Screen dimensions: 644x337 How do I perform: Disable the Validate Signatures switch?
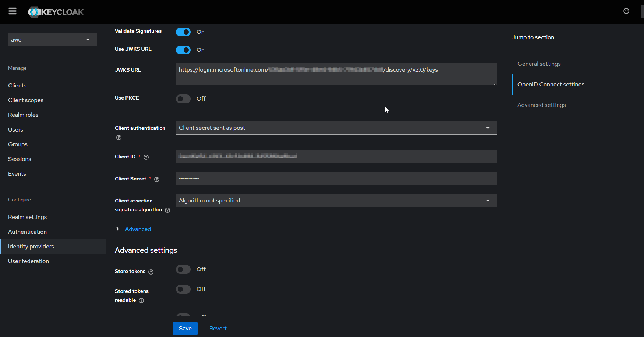(x=183, y=32)
